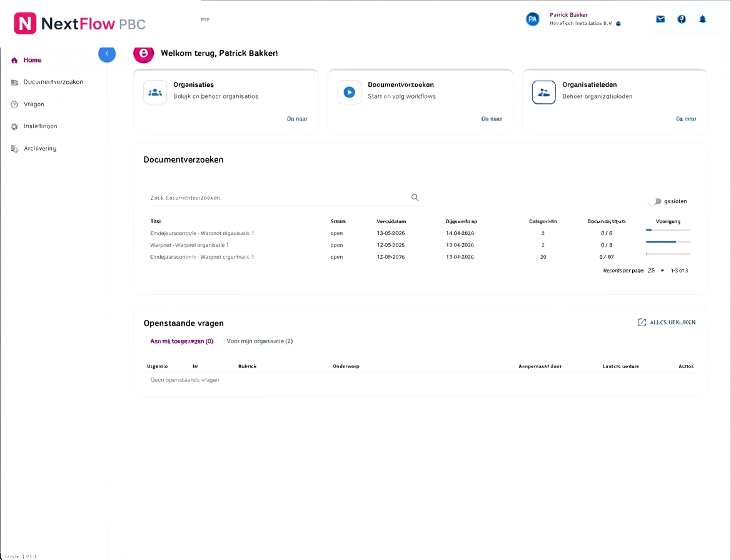
Task: Sort by the Titel column header
Action: [155, 221]
